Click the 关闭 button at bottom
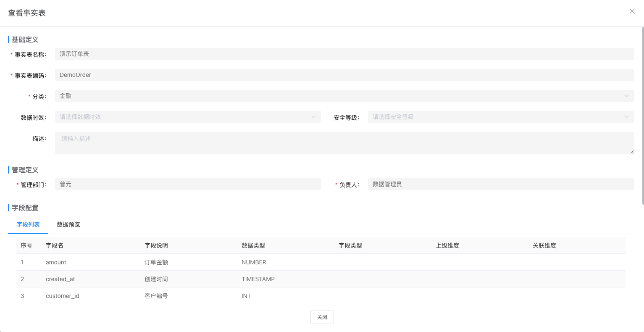The height and width of the screenshot is (332, 644). point(322,317)
